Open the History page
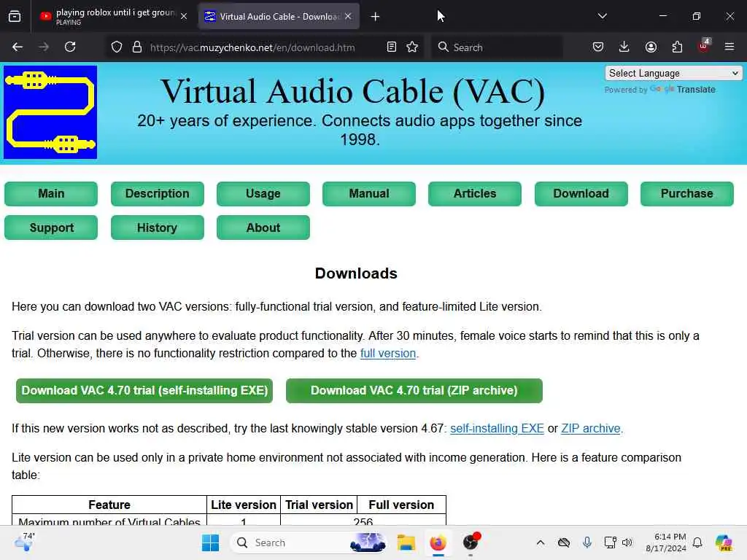Image resolution: width=747 pixels, height=560 pixels. (x=158, y=227)
